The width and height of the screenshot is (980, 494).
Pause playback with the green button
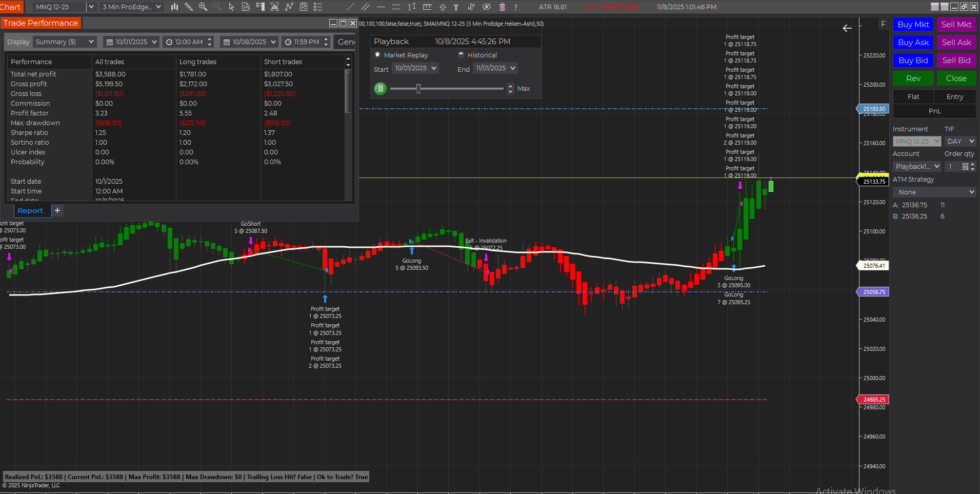point(381,89)
